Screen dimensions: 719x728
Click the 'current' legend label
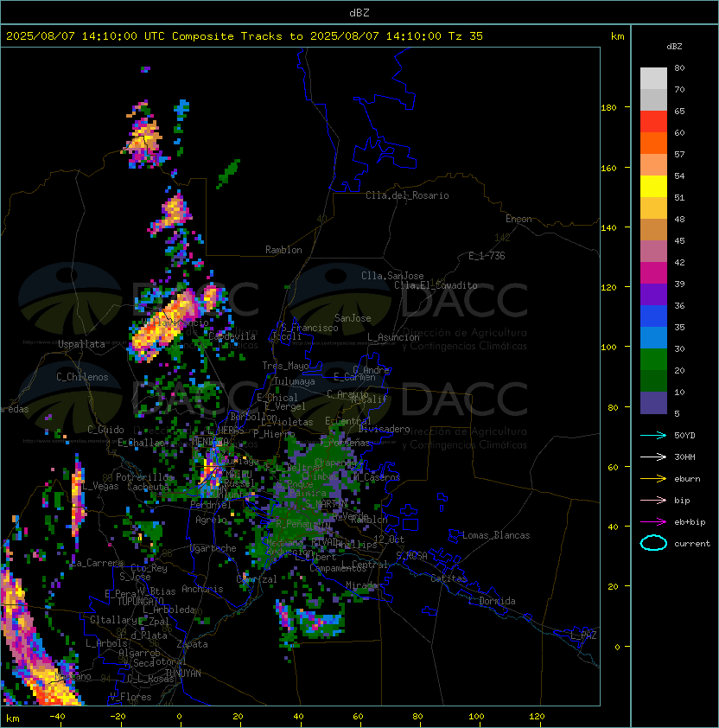pos(692,544)
